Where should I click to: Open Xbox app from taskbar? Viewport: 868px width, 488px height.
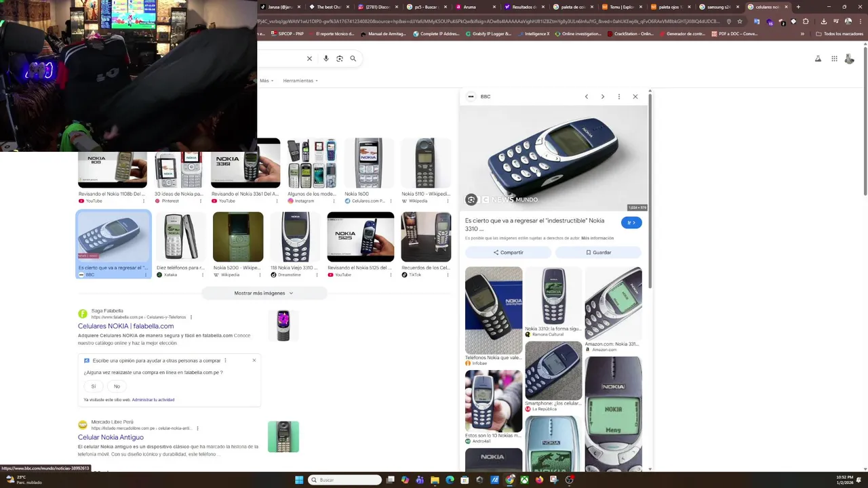tap(524, 480)
